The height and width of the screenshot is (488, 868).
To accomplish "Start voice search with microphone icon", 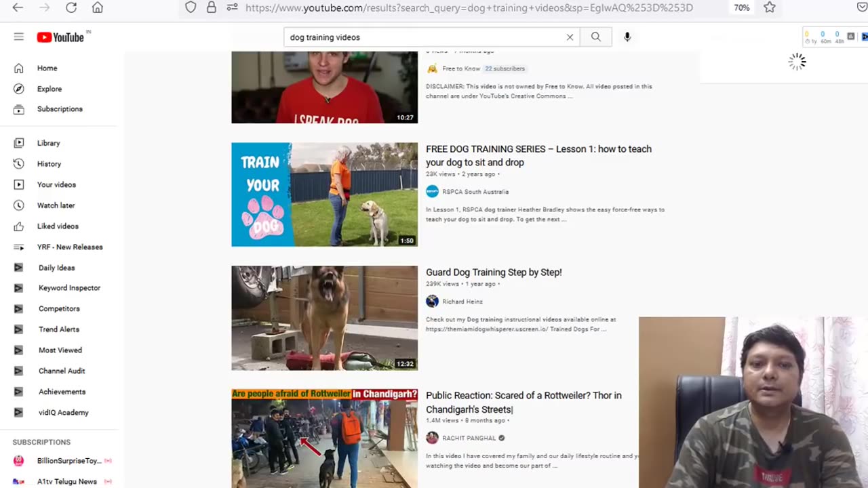I will click(627, 37).
